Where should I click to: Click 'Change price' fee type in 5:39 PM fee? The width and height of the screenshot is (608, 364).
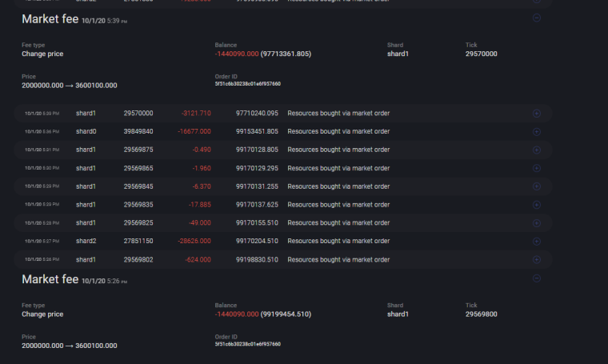click(42, 54)
